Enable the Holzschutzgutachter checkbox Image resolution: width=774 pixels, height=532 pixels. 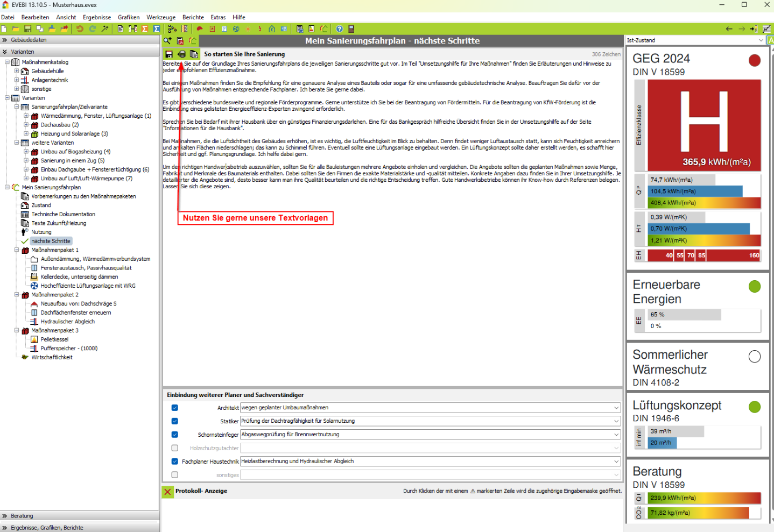coord(175,448)
